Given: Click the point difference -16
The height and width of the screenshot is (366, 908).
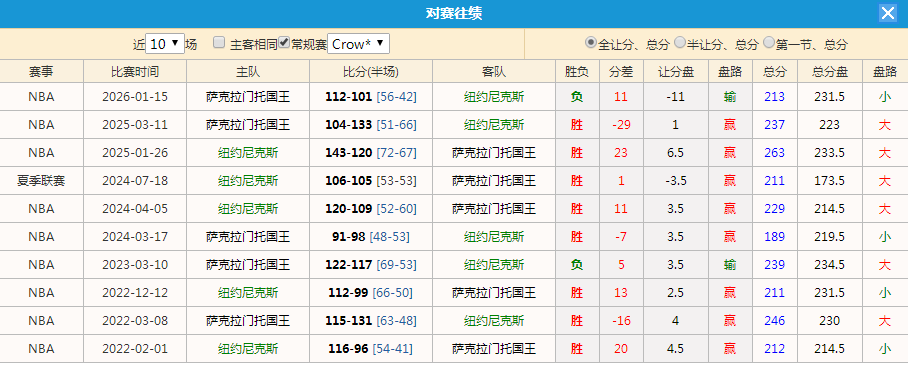Looking at the screenshot, I should pyautogui.click(x=621, y=321).
